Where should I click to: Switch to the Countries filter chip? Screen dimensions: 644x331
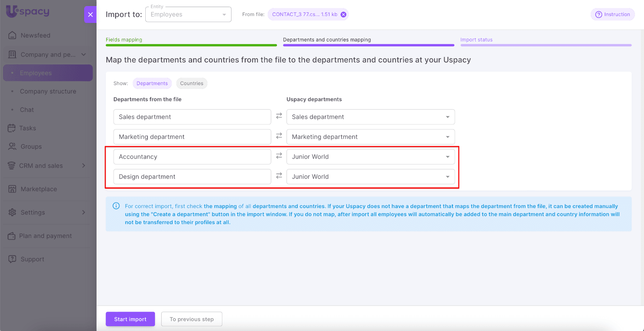click(192, 83)
